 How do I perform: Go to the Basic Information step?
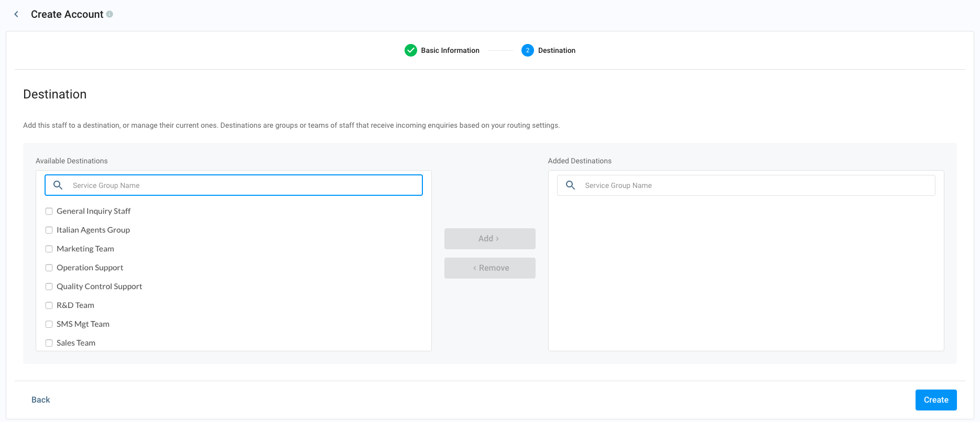click(450, 50)
